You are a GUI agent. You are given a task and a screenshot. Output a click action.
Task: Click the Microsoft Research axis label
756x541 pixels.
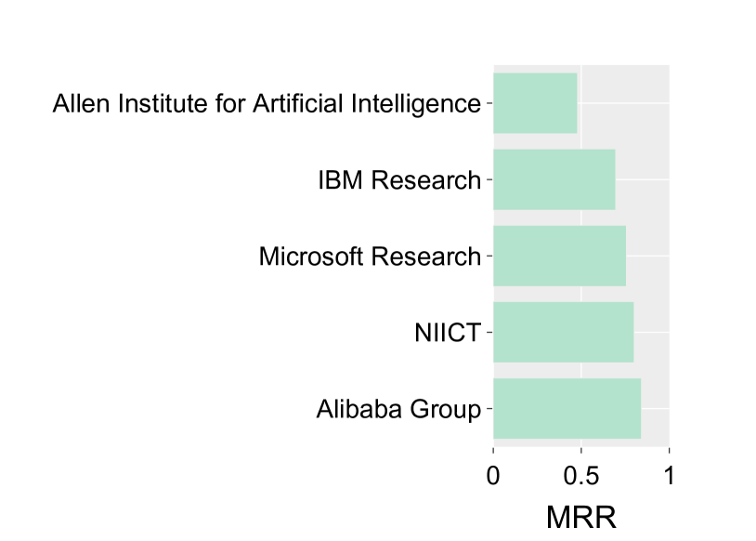pos(370,256)
